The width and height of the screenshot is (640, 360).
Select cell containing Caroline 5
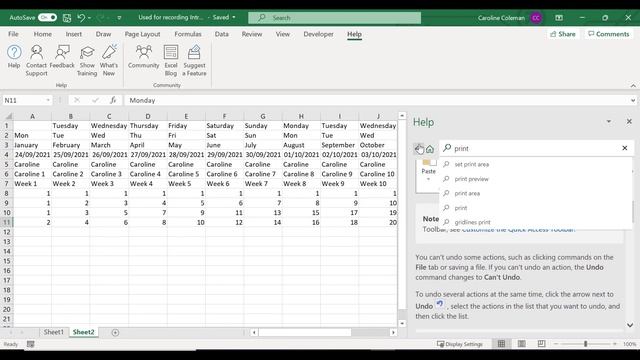coord(186,174)
